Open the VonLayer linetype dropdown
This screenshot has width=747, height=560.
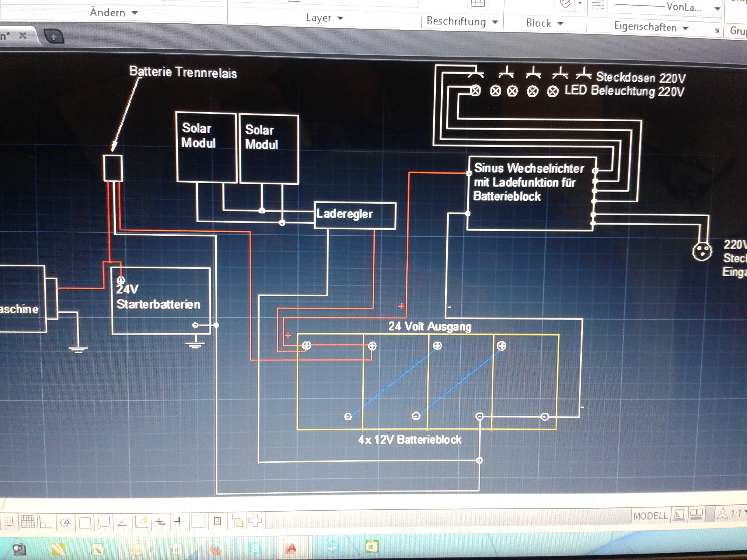click(717, 9)
